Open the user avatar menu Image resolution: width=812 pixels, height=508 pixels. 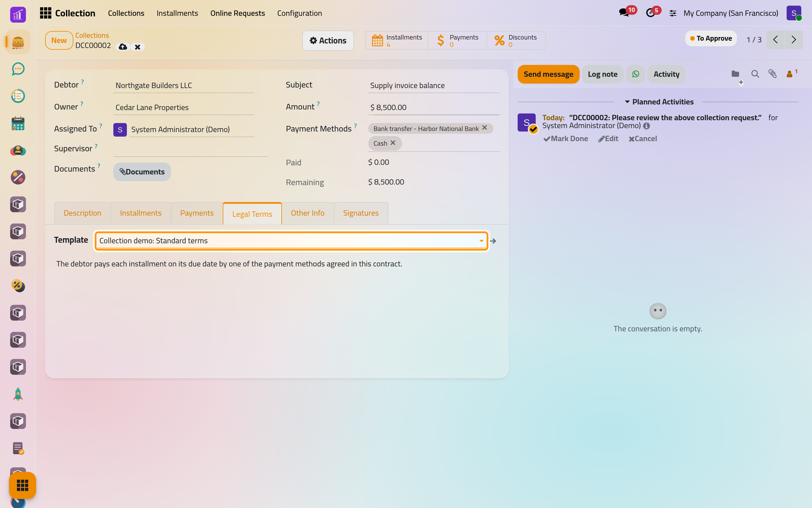(x=794, y=13)
